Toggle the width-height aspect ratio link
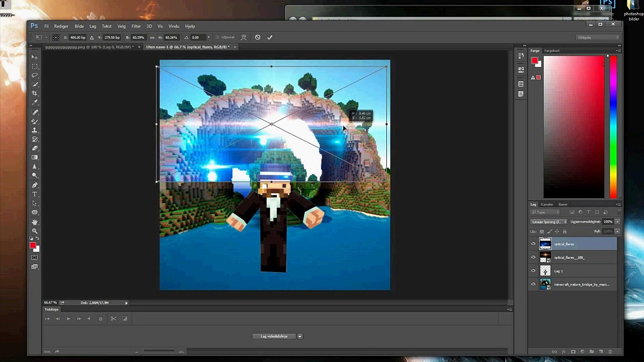Viewport: 644px width, 362px height. click(x=152, y=37)
